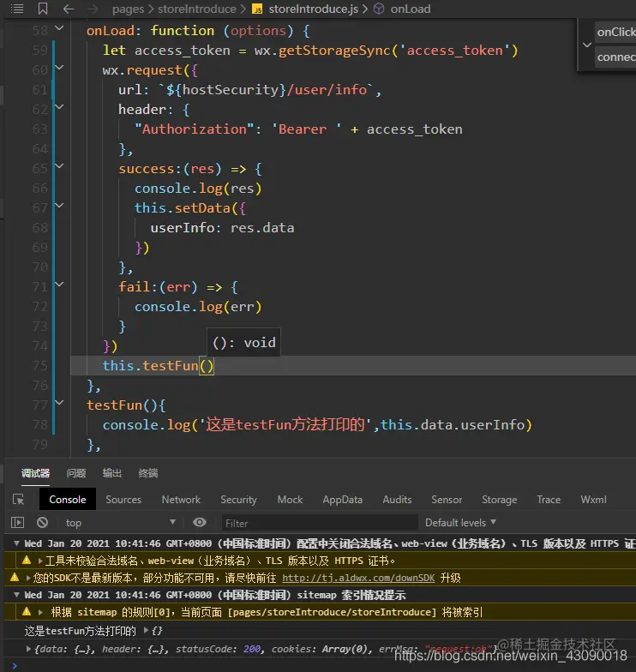Click the warning icon on the SDK version message
The width and height of the screenshot is (636, 672).
(x=15, y=578)
